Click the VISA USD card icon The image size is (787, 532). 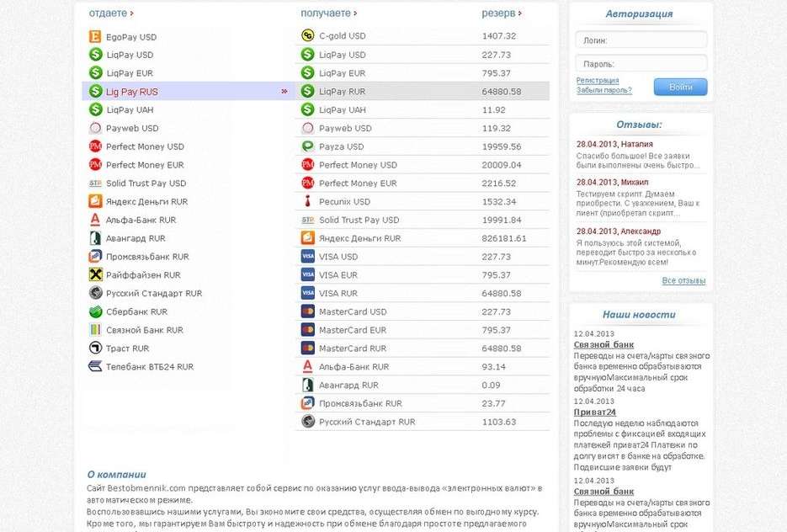(x=308, y=257)
